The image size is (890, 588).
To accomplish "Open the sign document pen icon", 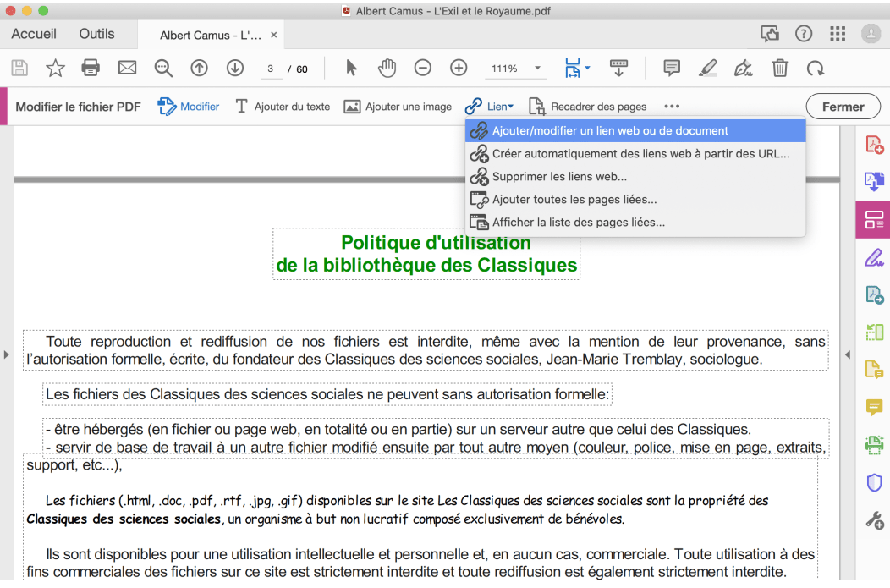I will 743,69.
